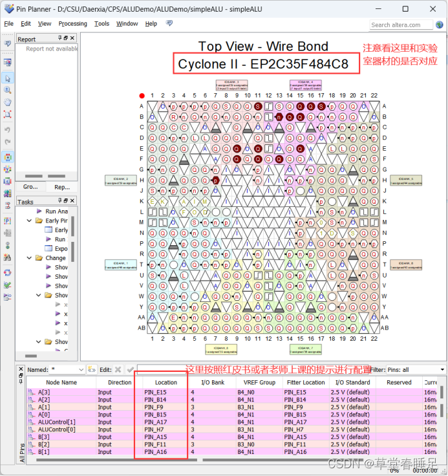This screenshot has width=448, height=476.
Task: Click the IOBANK_4 purple legend box
Action: [305, 85]
